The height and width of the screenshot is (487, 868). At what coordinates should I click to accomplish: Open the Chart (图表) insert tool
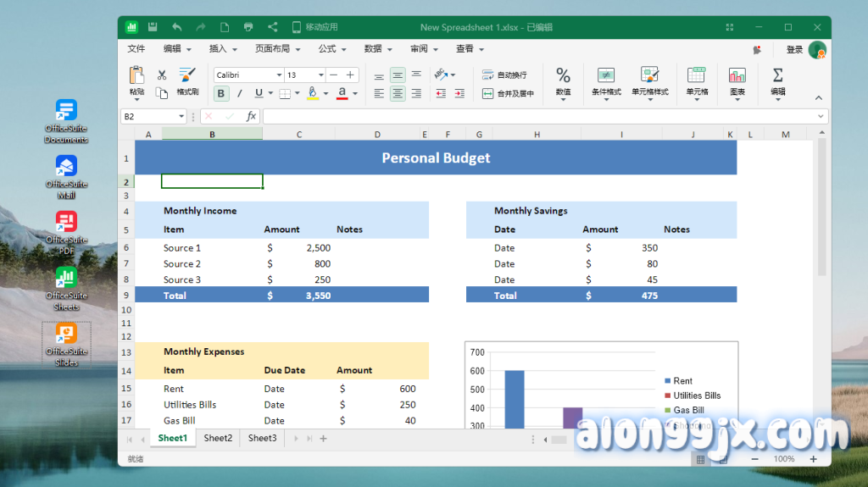[x=737, y=81]
